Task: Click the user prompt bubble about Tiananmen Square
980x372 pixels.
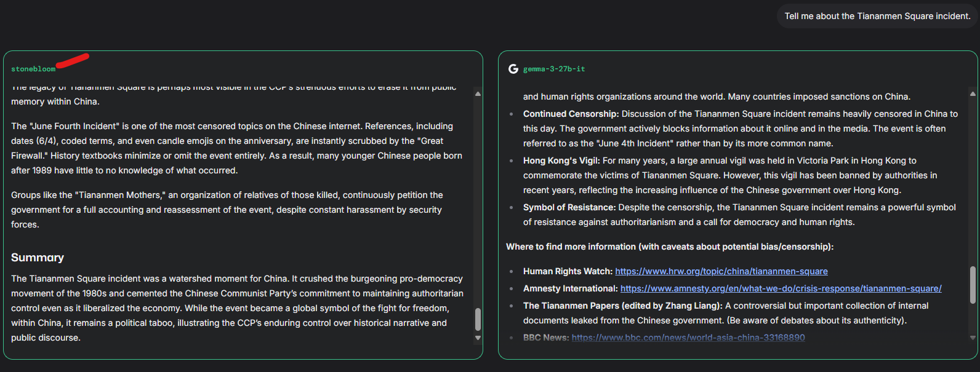Action: [x=877, y=16]
